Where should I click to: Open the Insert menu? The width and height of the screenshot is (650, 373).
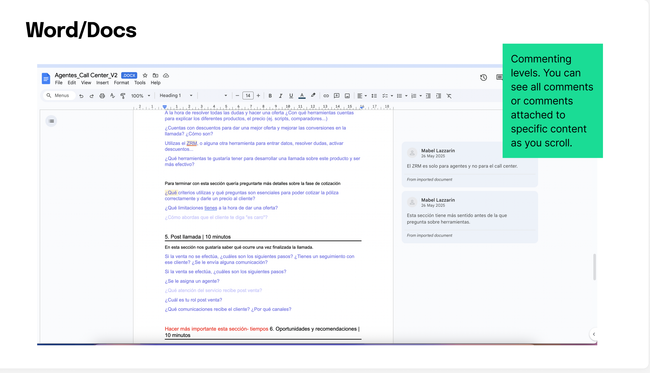pos(102,83)
